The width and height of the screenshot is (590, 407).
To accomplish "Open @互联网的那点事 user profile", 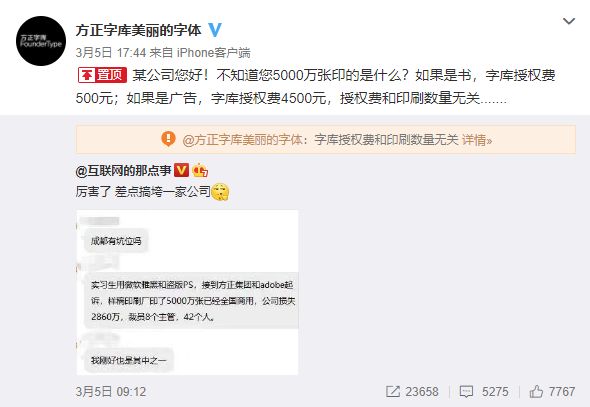I will coord(123,171).
